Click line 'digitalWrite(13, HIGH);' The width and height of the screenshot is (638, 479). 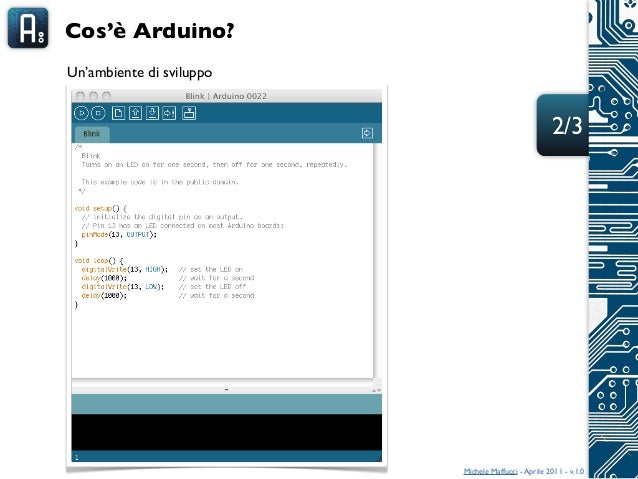click(x=125, y=269)
